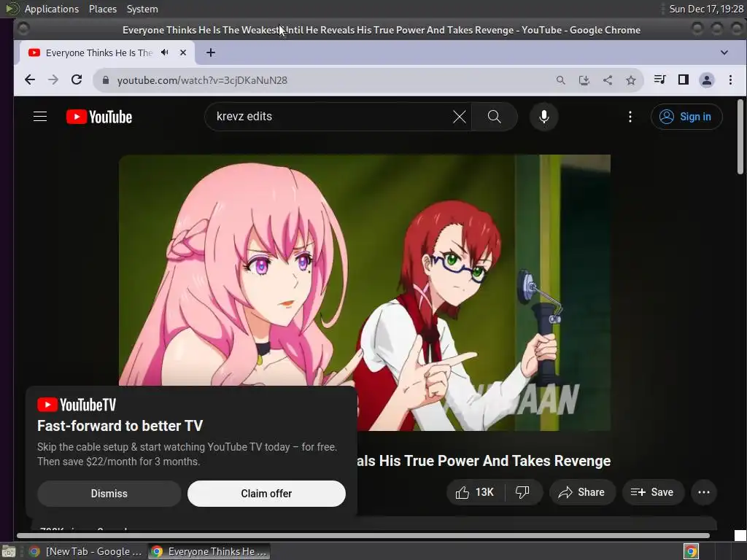
Task: Go back in Chrome
Action: [x=29, y=80]
